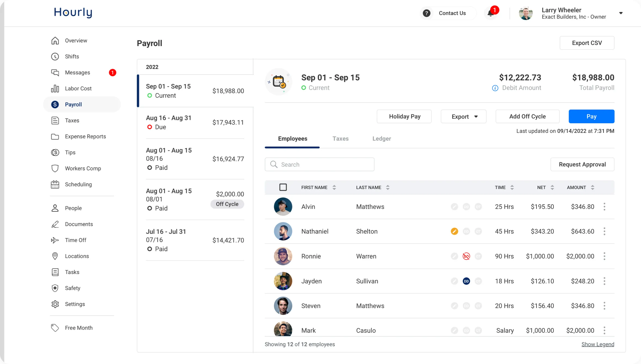Click the manual edit pencil icon on Nathaniel Shelton
The width and height of the screenshot is (641, 364).
click(x=454, y=231)
